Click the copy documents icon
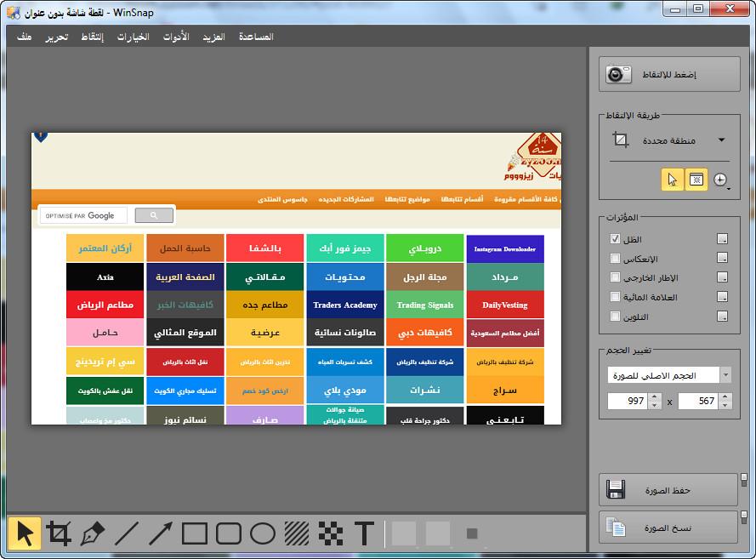The image size is (756, 559). tap(616, 528)
